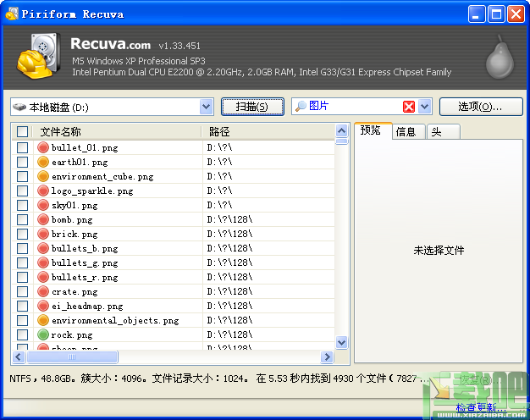Click the Recuva.com title text
530x420 pixels.
111,44
